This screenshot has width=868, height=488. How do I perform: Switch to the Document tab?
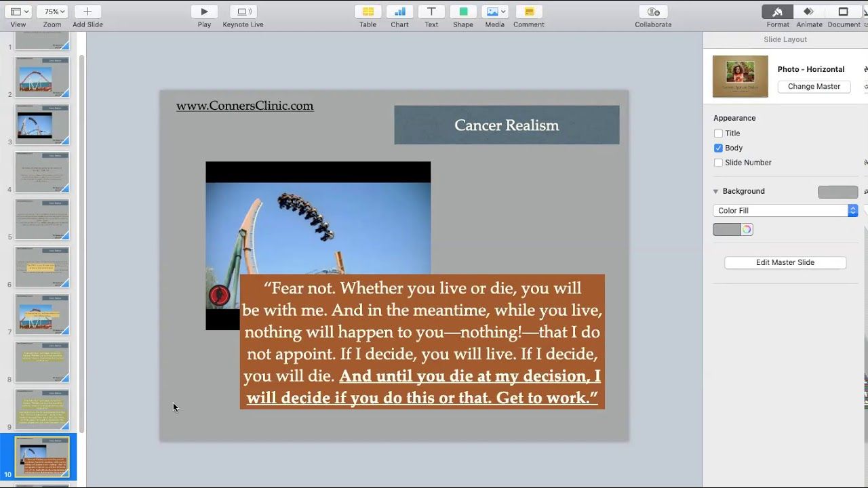pyautogui.click(x=844, y=12)
